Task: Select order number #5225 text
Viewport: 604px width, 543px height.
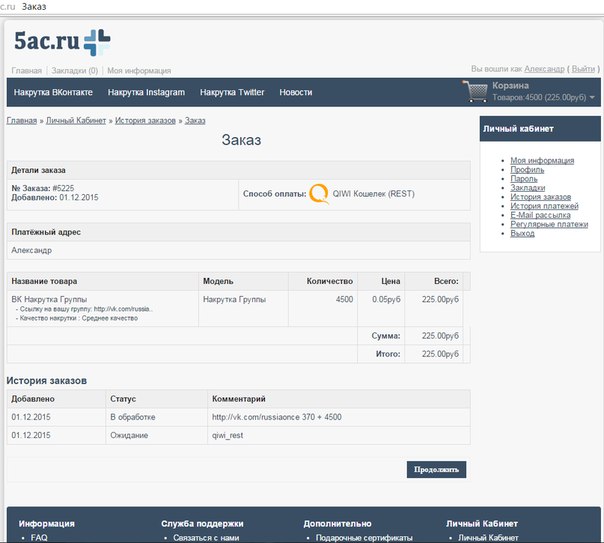Action: coord(63,188)
